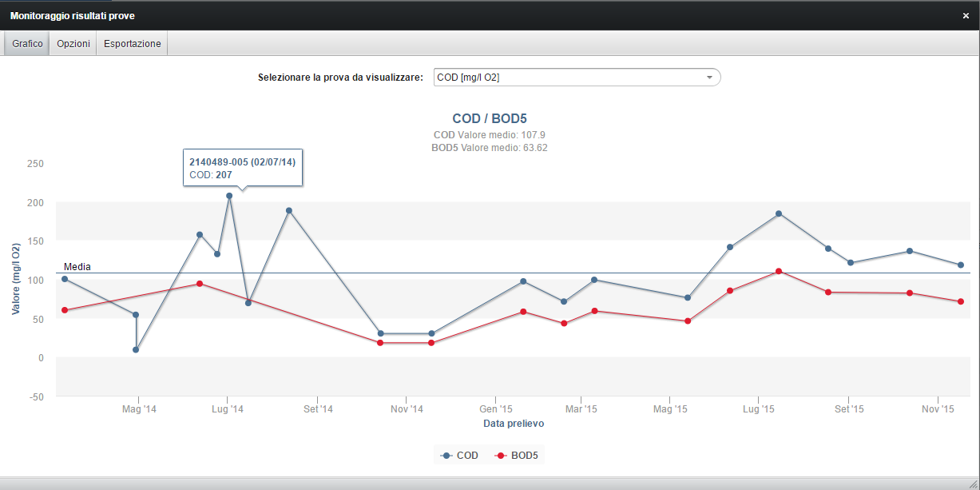980x490 pixels.
Task: Select the BOD5 point near Giu '14 at 95
Action: point(200,284)
